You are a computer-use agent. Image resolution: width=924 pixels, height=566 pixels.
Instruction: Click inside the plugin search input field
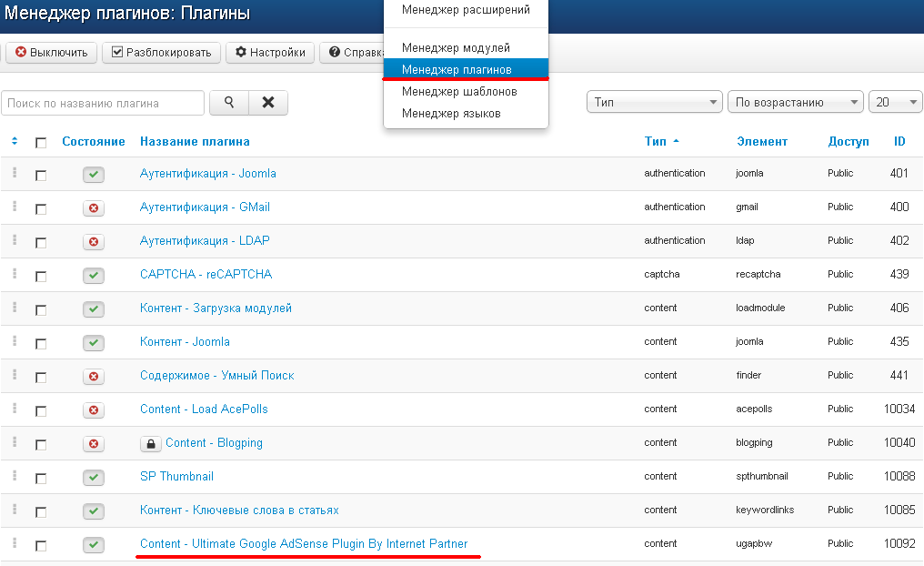(x=102, y=103)
